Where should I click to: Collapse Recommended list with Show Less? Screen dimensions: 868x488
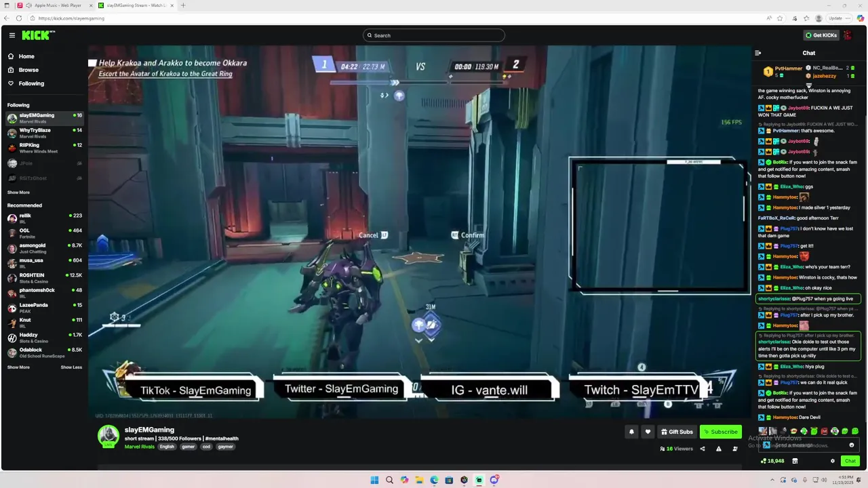tap(71, 367)
